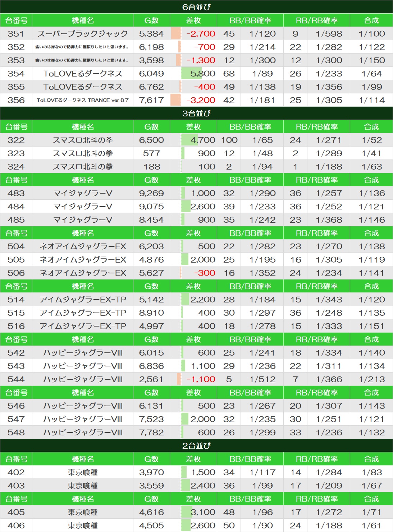
Task: Click the 1/512 BB rate
Action: click(262, 379)
